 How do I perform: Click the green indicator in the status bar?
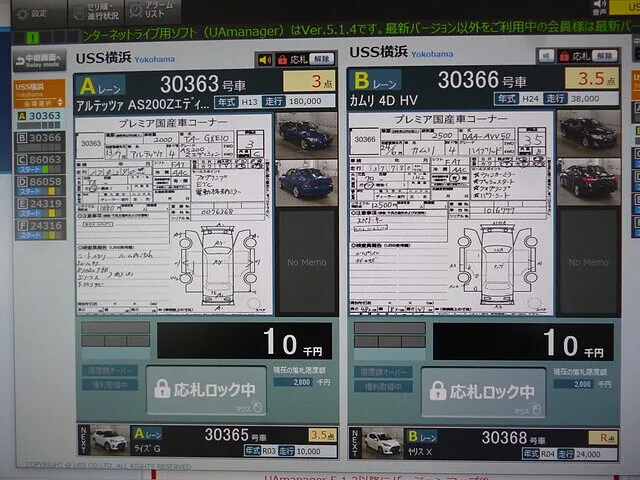point(33,38)
